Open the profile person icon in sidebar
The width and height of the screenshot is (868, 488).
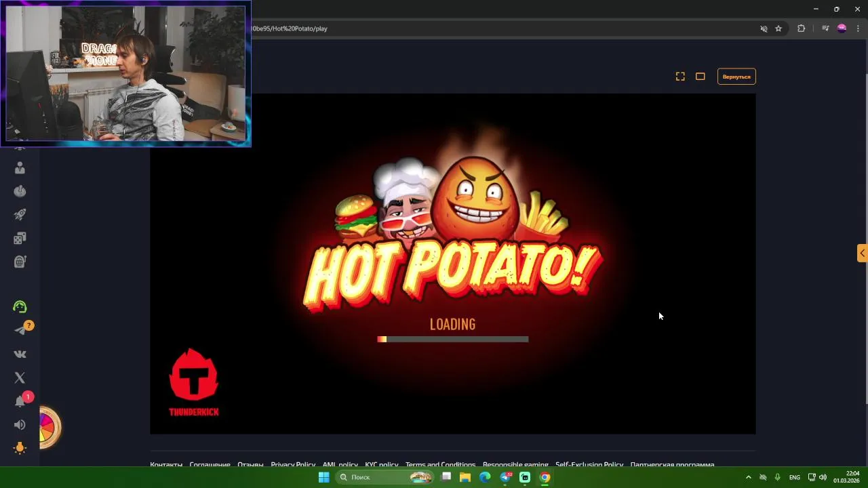[x=20, y=167]
